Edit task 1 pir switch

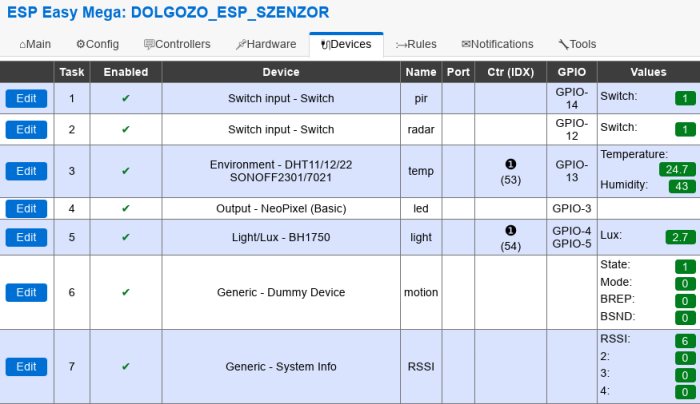[26, 99]
